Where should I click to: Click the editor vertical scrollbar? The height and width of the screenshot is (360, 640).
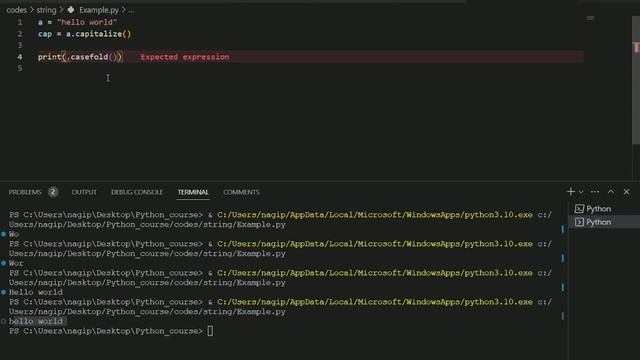tap(636, 80)
